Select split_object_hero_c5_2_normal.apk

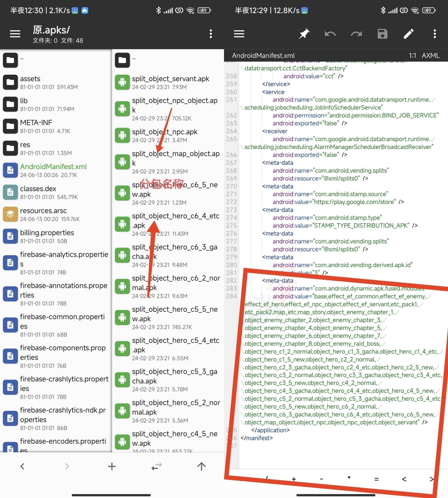click(x=168, y=411)
